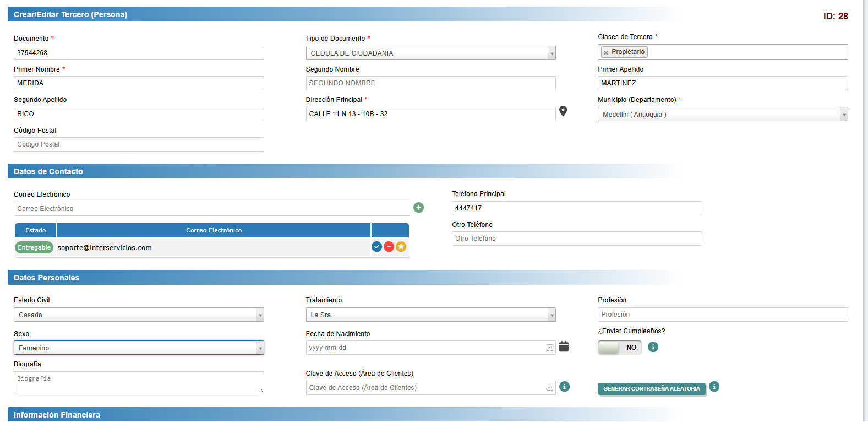Click the Correo Electrónico input field

pyautogui.click(x=211, y=209)
